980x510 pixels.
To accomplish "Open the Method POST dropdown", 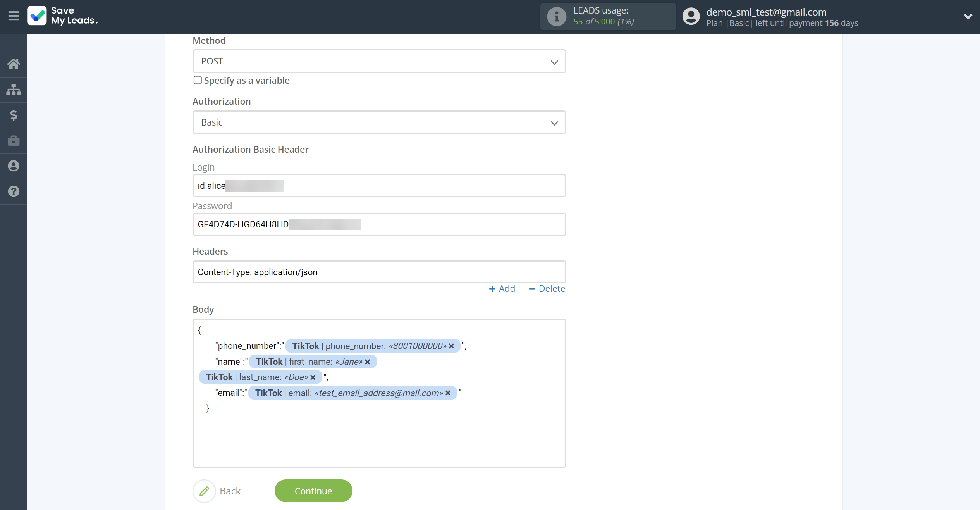I will tap(379, 61).
